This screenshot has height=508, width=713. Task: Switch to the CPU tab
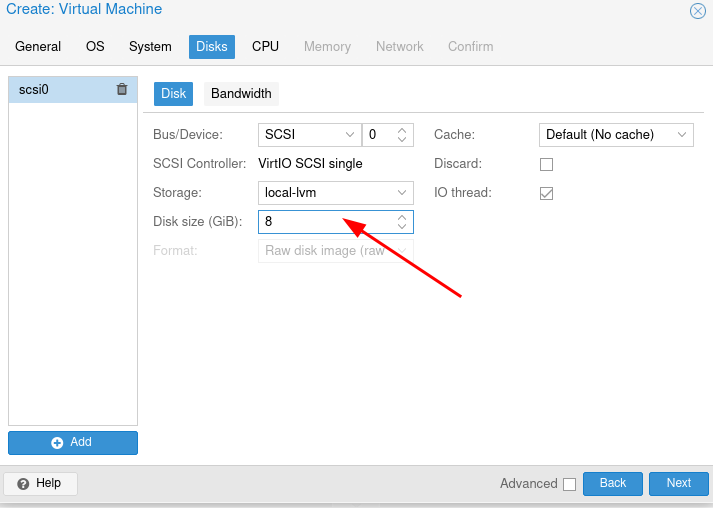[x=265, y=46]
